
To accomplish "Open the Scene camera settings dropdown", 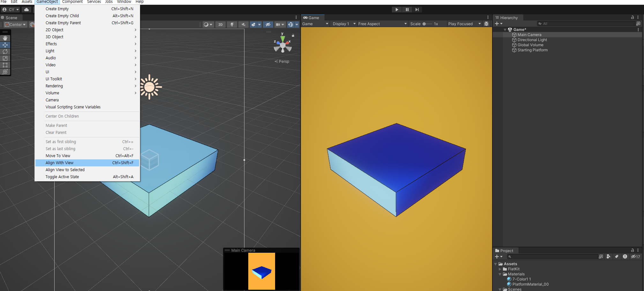I will click(280, 25).
